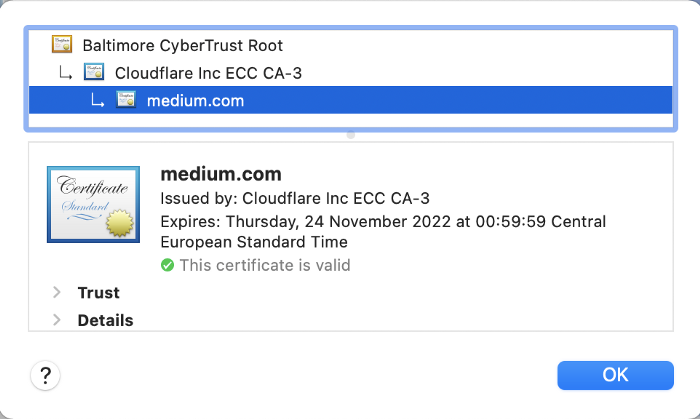The width and height of the screenshot is (700, 419).
Task: Click the bold medium.com certificate heading
Action: point(221,174)
